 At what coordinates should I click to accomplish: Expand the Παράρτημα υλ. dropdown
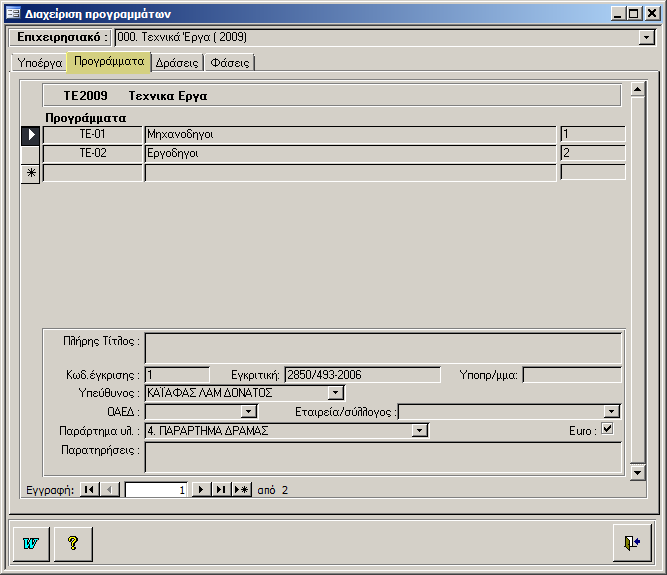[x=421, y=430]
